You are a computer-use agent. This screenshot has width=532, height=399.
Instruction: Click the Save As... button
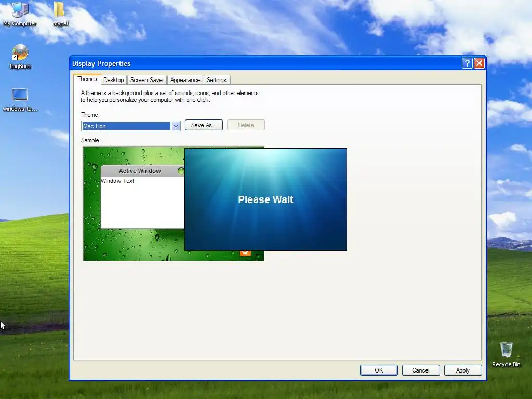pyautogui.click(x=204, y=125)
